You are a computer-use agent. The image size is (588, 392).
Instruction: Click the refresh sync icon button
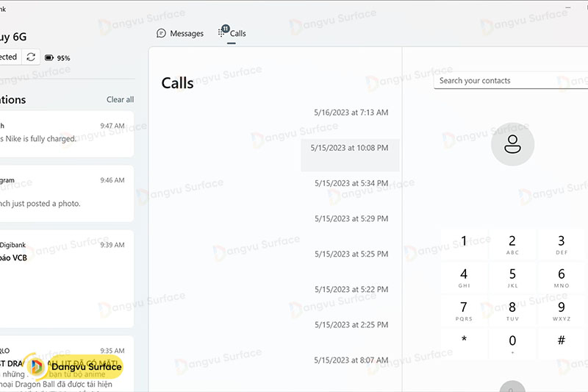click(31, 57)
